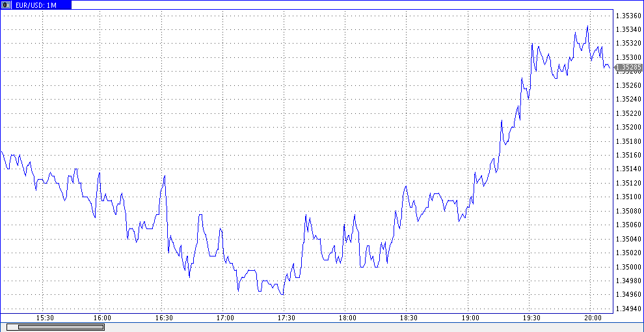
Task: Click the 1.35160 price axis label
Action: pos(629,156)
